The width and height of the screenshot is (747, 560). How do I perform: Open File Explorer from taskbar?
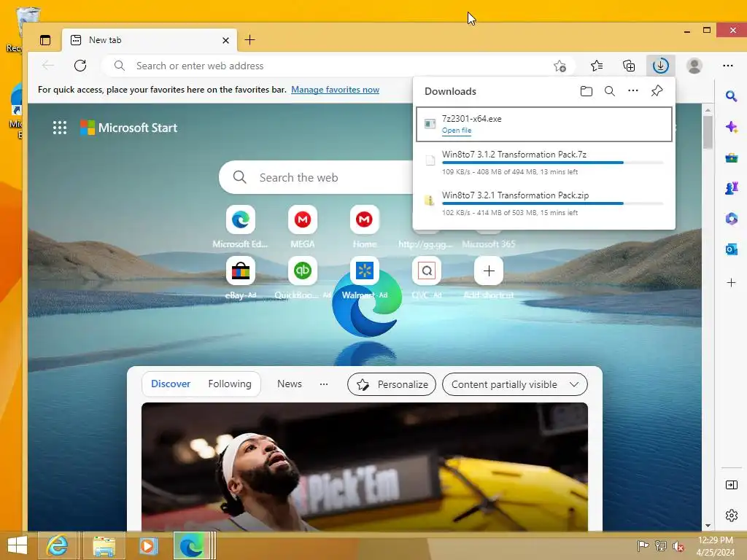point(104,545)
